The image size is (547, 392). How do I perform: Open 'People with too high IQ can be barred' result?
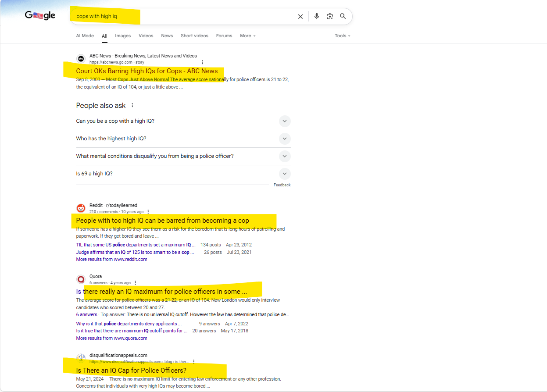[x=162, y=221]
